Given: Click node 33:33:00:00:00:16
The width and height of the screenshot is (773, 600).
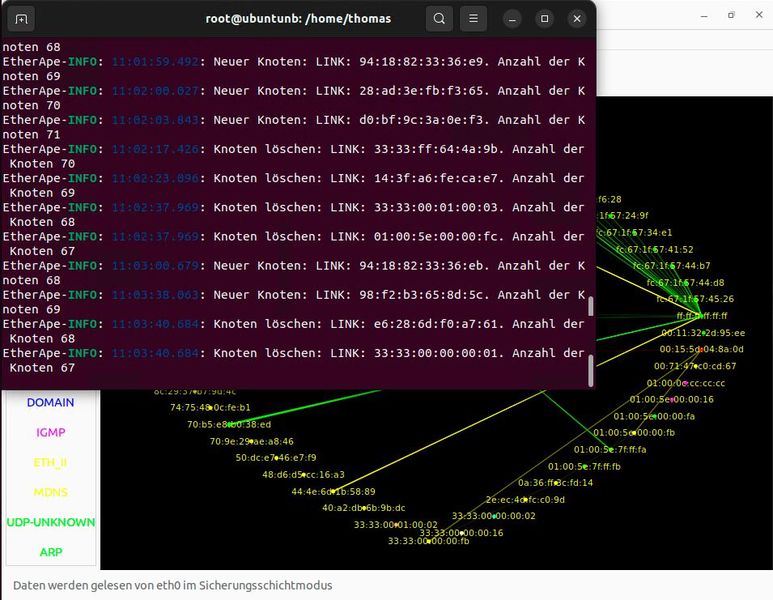Looking at the screenshot, I should (x=461, y=532).
